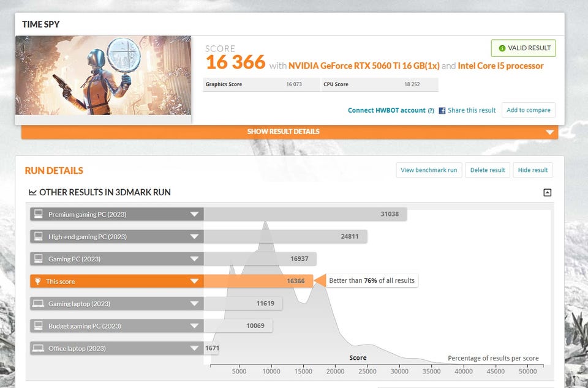
Task: Click the green valid result info icon
Action: (502, 48)
